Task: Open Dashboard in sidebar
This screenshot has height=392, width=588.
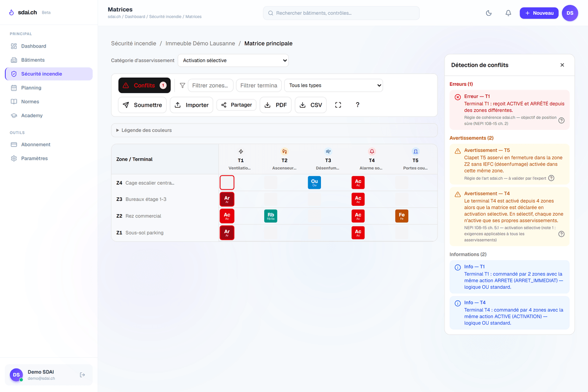Action: click(49, 46)
